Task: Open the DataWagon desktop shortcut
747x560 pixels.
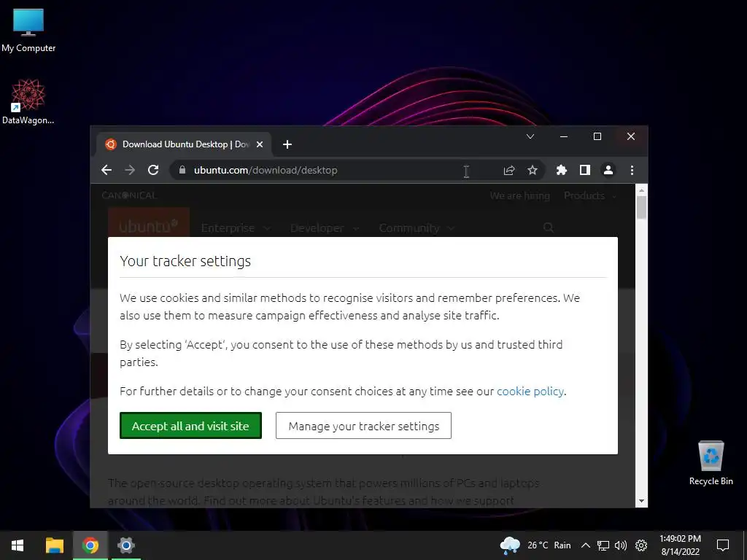Action: (28, 102)
